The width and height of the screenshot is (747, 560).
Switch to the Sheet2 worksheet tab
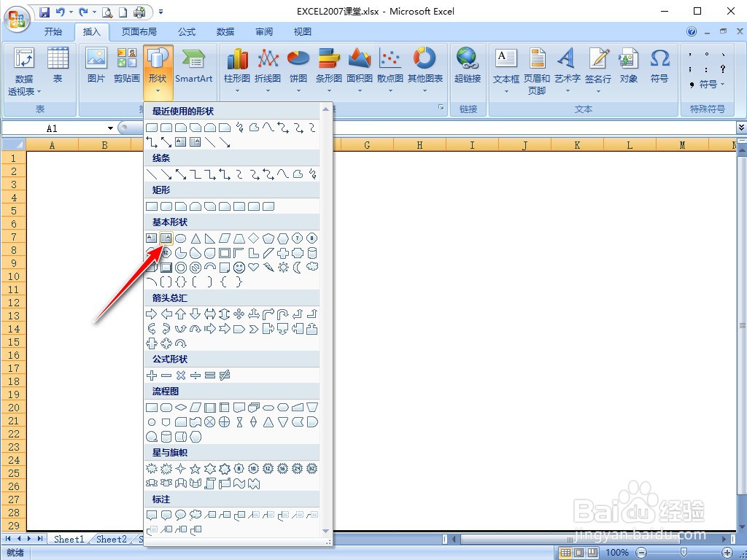[x=112, y=539]
